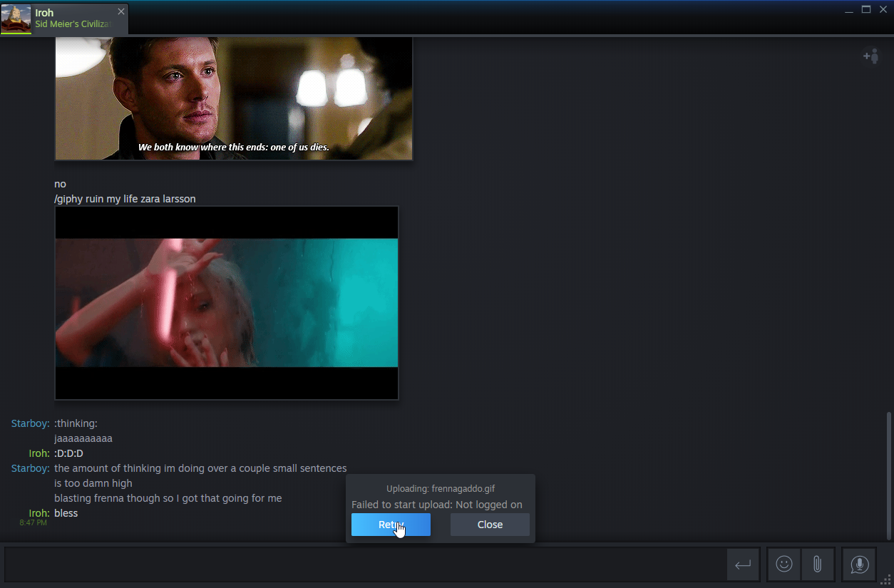894x588 pixels.
Task: Click Starboy's name beside the :thinking: message
Action: pyautogui.click(x=30, y=423)
